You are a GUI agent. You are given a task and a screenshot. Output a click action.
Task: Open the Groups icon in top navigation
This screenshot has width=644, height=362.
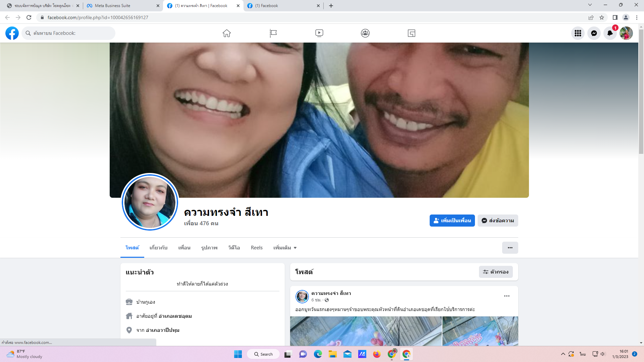tap(365, 33)
